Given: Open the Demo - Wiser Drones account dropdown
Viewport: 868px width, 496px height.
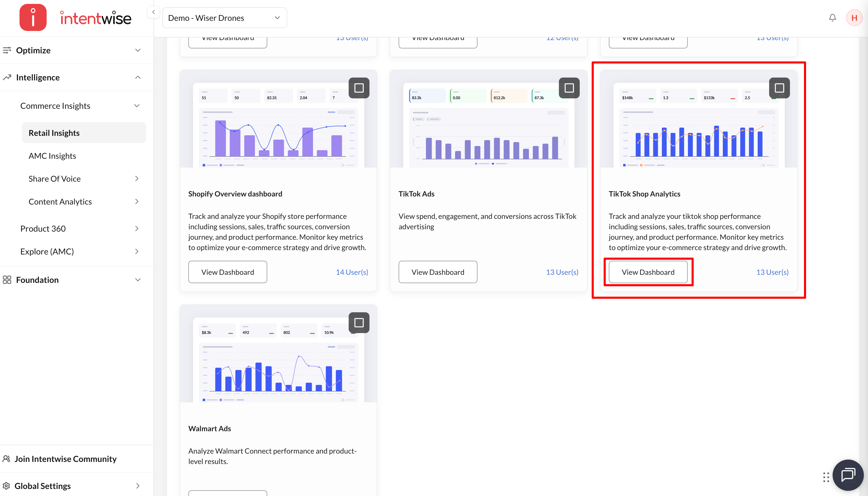Looking at the screenshot, I should 225,18.
